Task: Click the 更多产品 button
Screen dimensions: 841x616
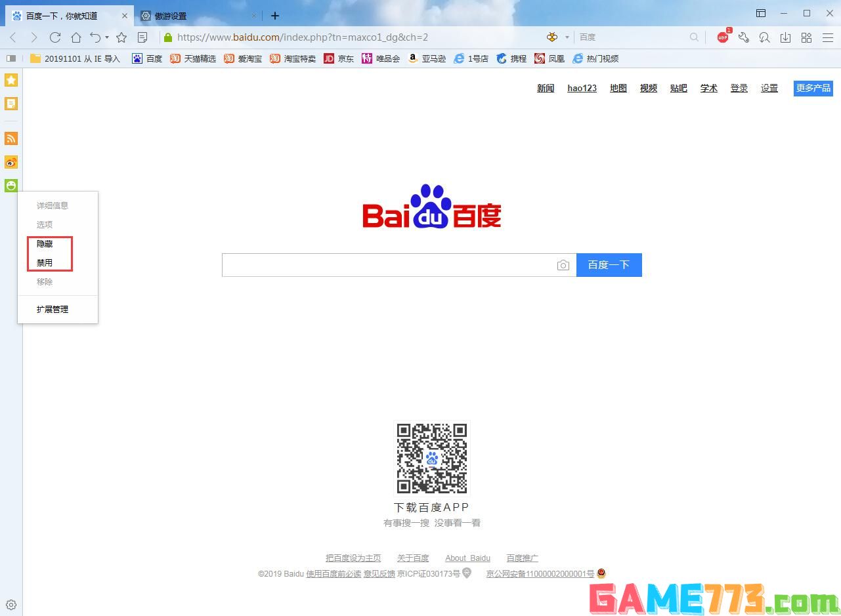Action: [813, 88]
